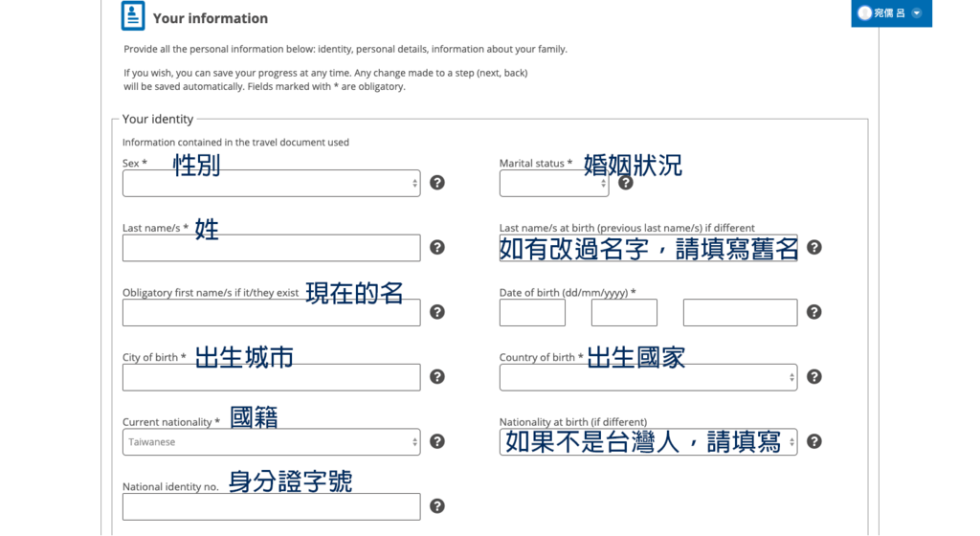
Task: Click the Your information ID card icon
Action: (133, 15)
